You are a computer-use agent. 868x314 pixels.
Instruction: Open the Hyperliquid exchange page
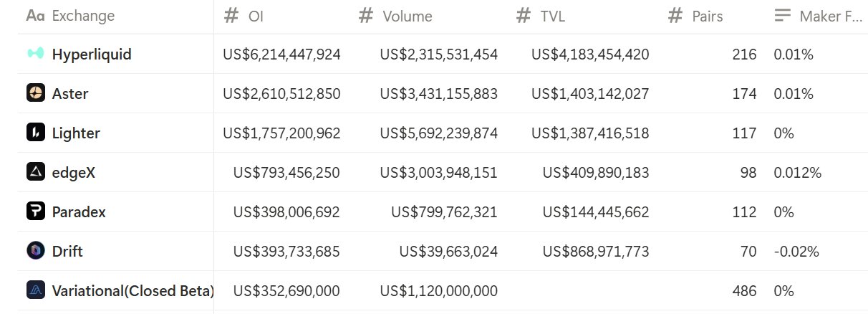click(92, 54)
